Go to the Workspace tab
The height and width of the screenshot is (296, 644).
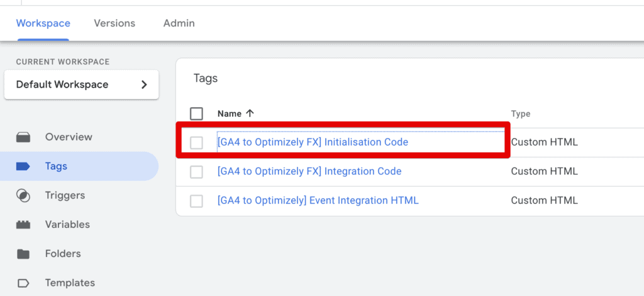tap(43, 23)
